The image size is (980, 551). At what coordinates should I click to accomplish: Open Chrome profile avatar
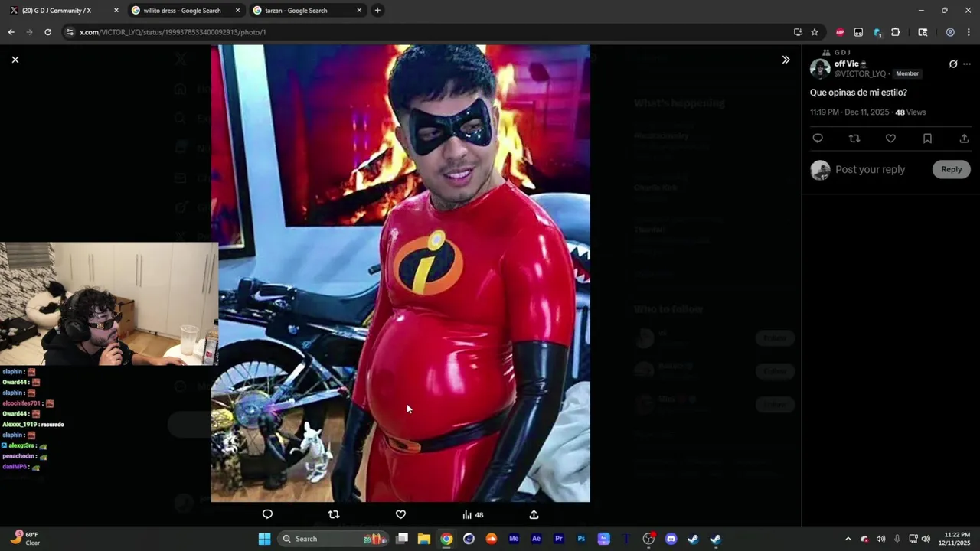pyautogui.click(x=950, y=32)
